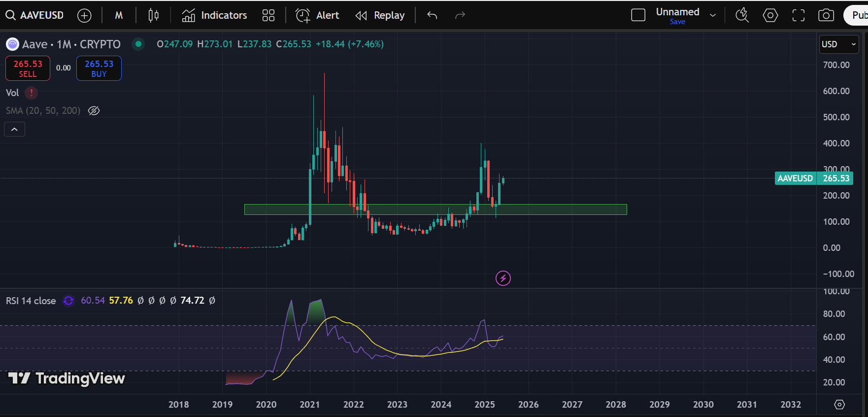The width and height of the screenshot is (868, 417).
Task: Open the candlestick chart type selector
Action: click(153, 15)
